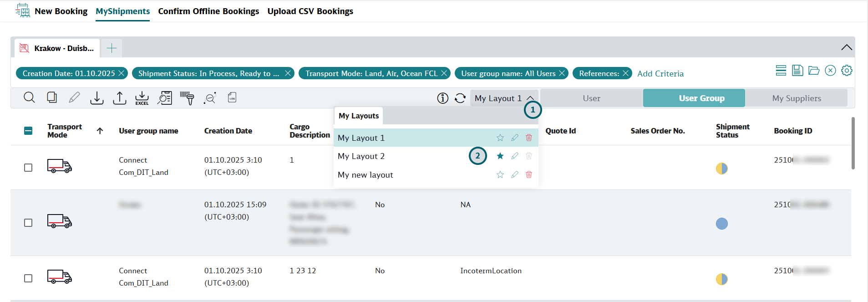Click yellow-blue shipment status indicator in first row
868x302 pixels.
(721, 169)
